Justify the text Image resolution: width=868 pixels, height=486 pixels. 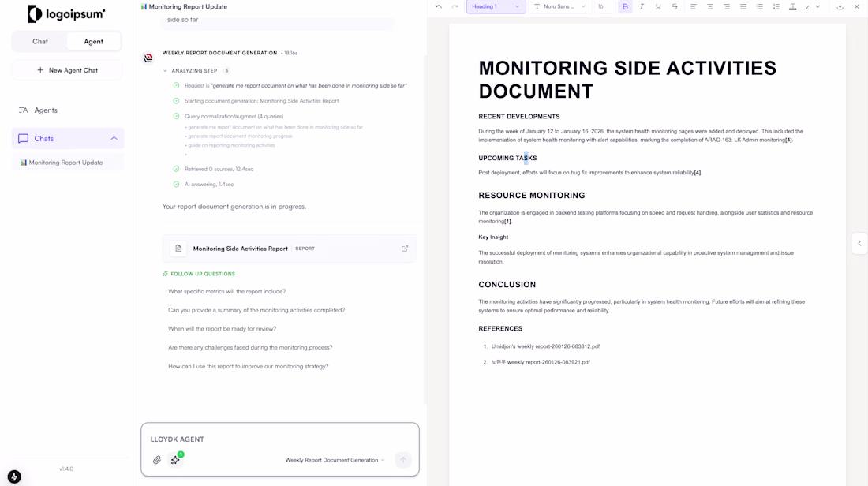[x=743, y=6]
